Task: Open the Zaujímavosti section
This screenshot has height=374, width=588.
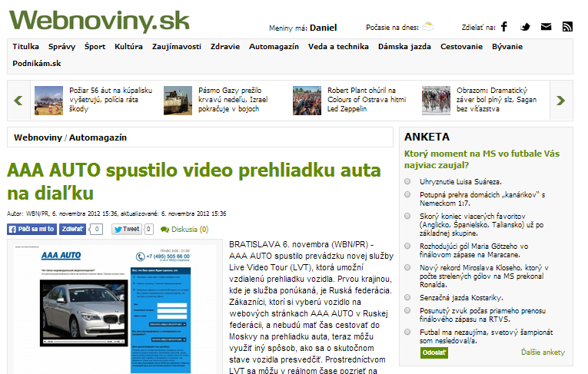Action: [x=177, y=47]
